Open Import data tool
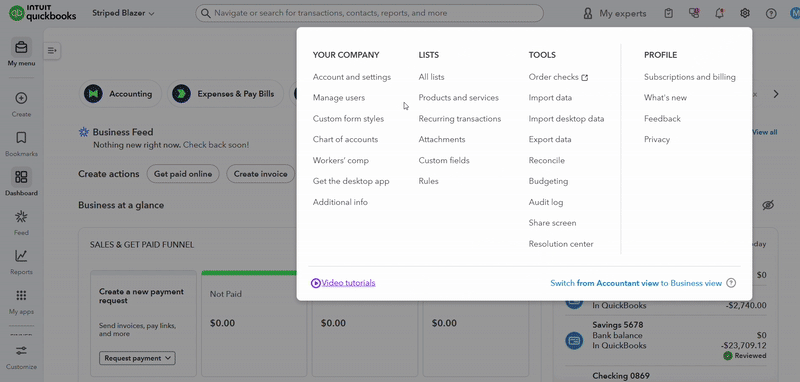The height and width of the screenshot is (382, 800). click(x=550, y=97)
